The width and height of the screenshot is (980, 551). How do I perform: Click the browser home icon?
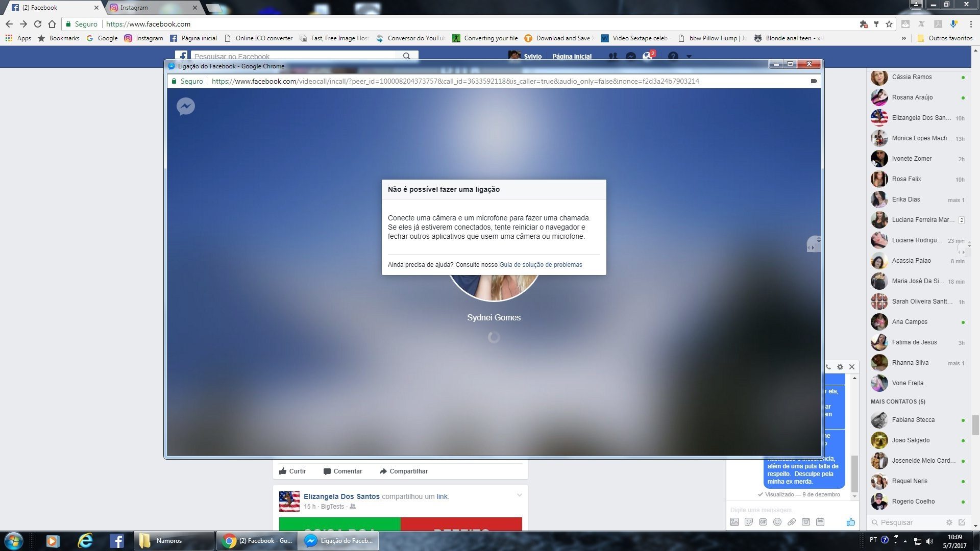(52, 24)
